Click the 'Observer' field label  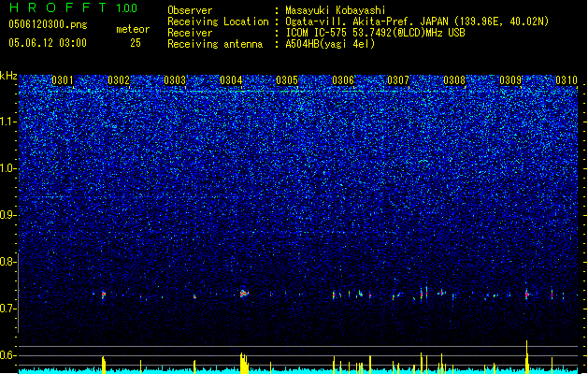tap(190, 10)
